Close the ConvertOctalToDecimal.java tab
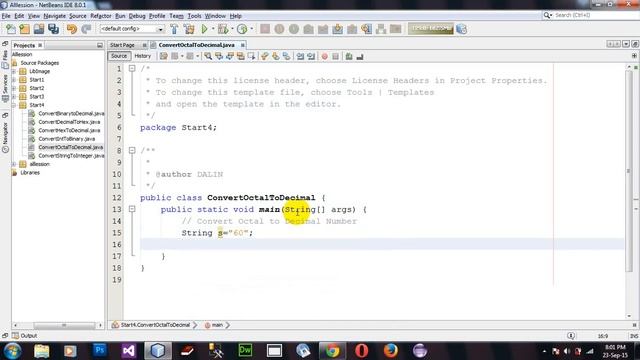Viewport: 640px width, 360px height. tap(242, 45)
